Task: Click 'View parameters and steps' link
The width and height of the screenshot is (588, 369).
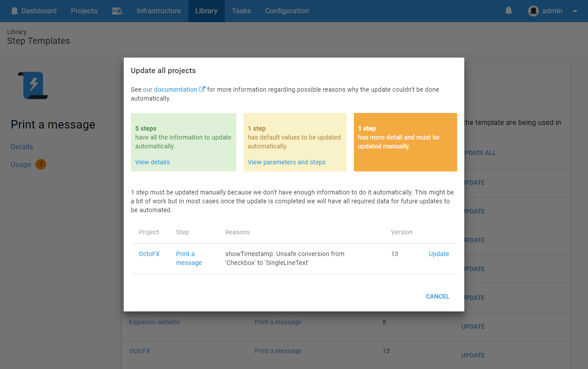Action: 286,162
